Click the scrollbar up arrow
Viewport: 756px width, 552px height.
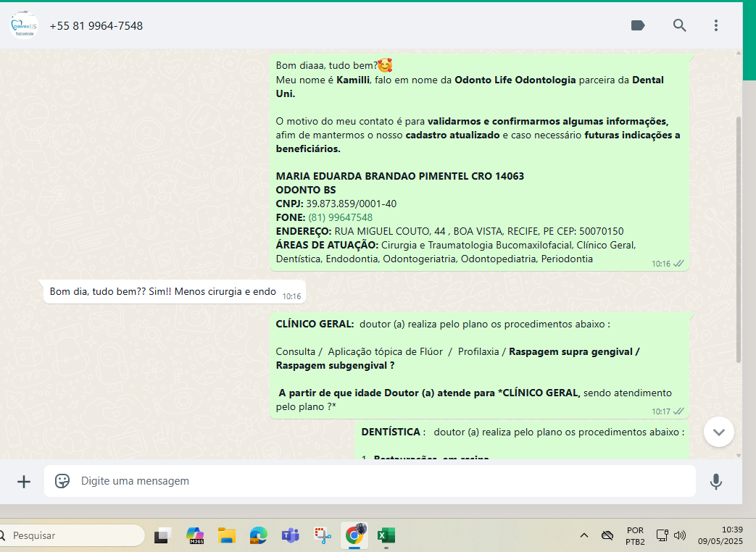click(738, 53)
